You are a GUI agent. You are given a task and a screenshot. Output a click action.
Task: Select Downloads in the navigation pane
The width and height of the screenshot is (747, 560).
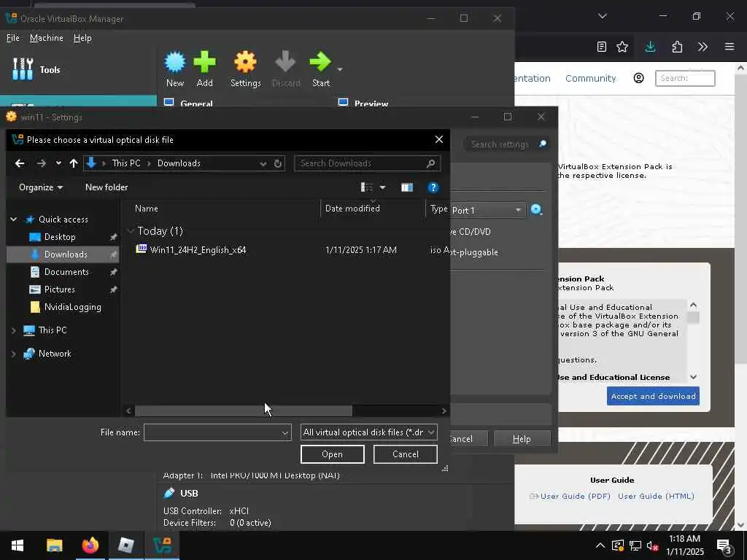pos(63,254)
